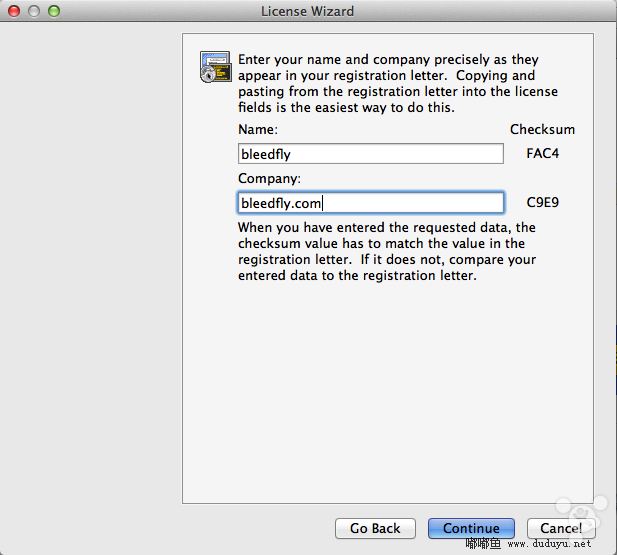Screen dimensions: 617x555
Task: Click the registration letter instruction paragraph
Action: (397, 83)
